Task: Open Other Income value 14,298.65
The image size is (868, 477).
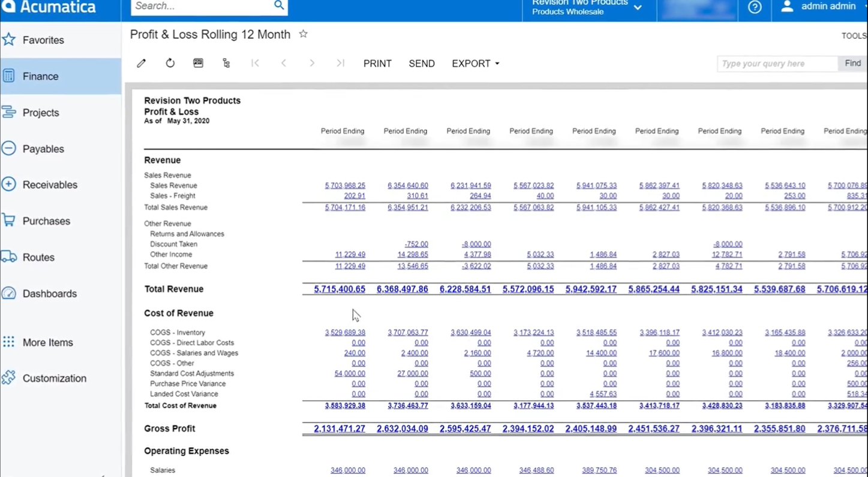Action: click(x=413, y=255)
